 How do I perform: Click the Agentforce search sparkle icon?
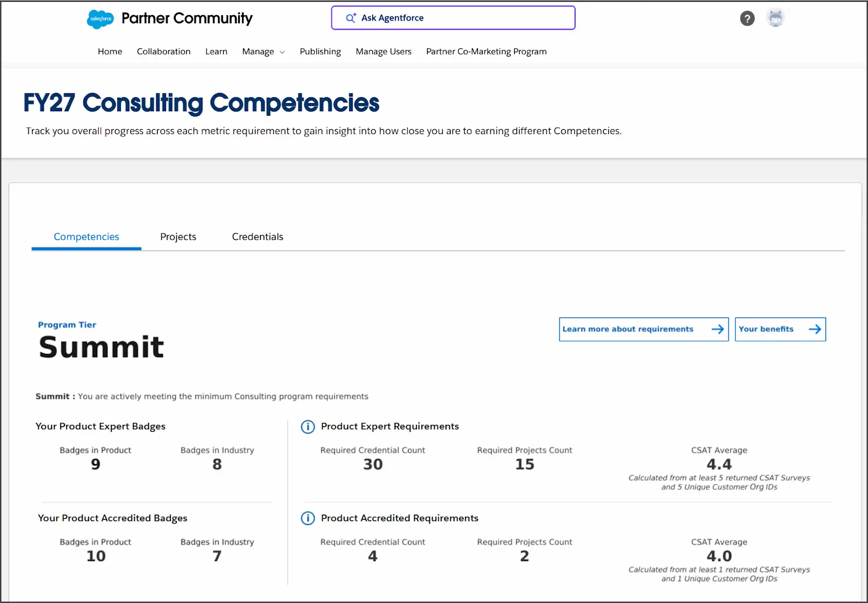[x=351, y=18]
